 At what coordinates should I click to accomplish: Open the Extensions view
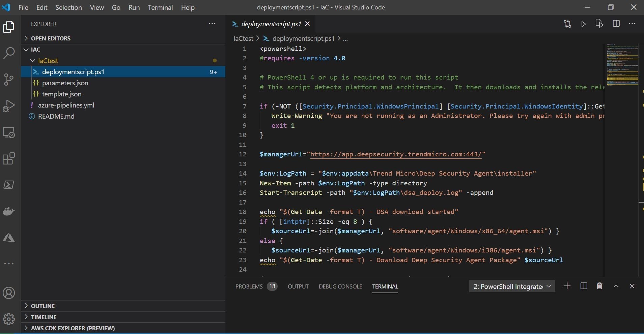[x=9, y=158]
